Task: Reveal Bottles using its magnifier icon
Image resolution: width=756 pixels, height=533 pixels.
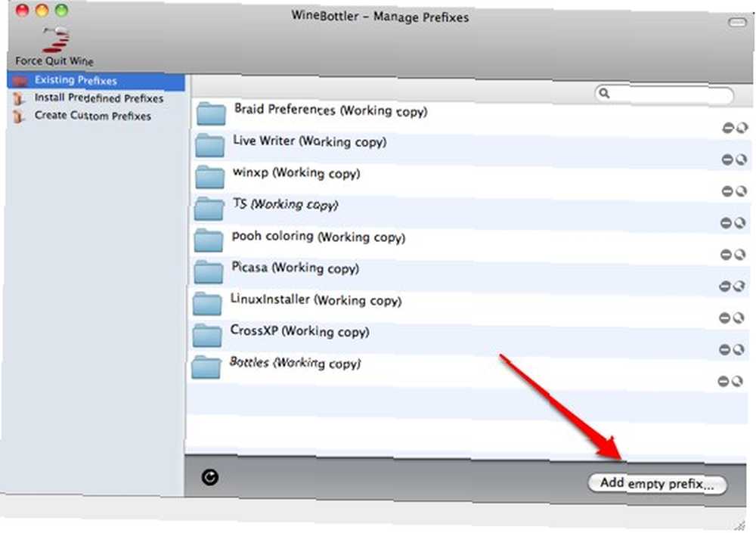Action: coord(737,382)
